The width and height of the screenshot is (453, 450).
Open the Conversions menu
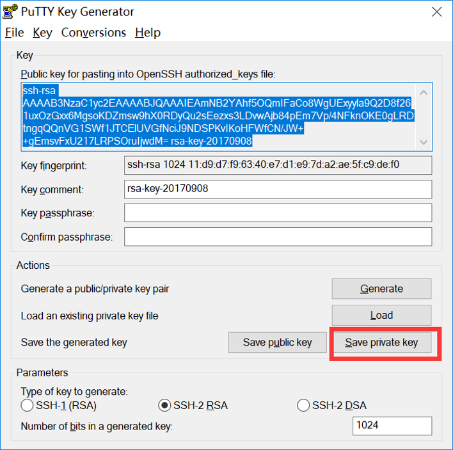[94, 33]
